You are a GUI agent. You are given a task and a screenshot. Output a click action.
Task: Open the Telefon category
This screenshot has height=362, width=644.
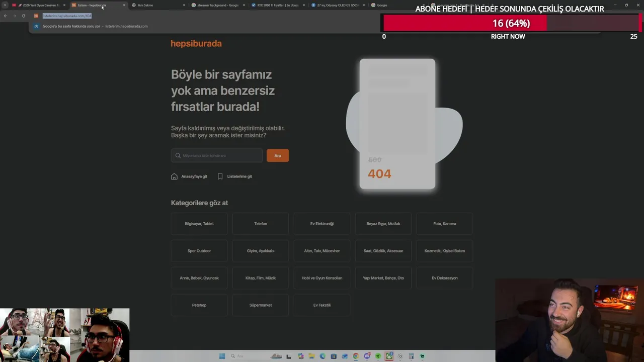pyautogui.click(x=261, y=224)
